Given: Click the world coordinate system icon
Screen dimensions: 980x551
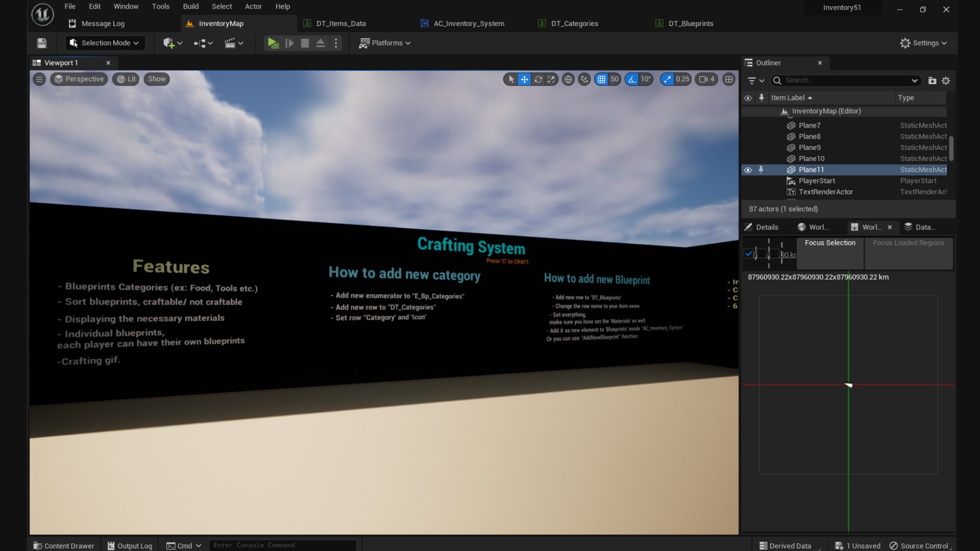Looking at the screenshot, I should (x=568, y=79).
